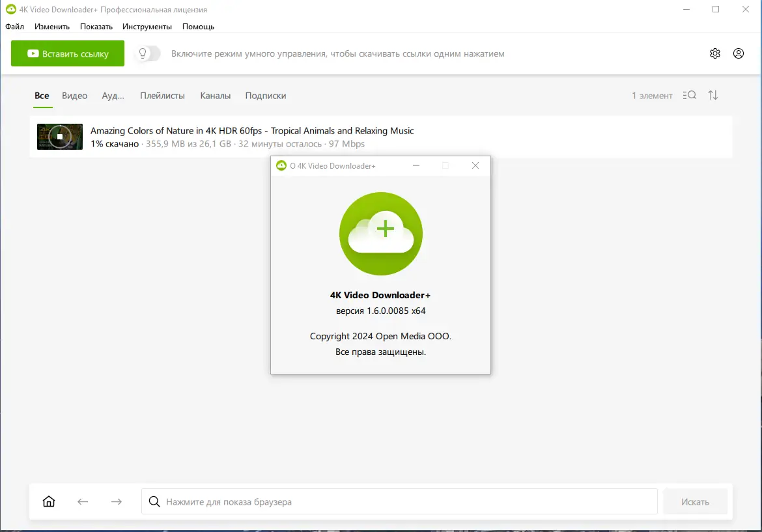Screen dimensions: 762x532
Task: Open the Файл menu
Action: click(14, 27)
